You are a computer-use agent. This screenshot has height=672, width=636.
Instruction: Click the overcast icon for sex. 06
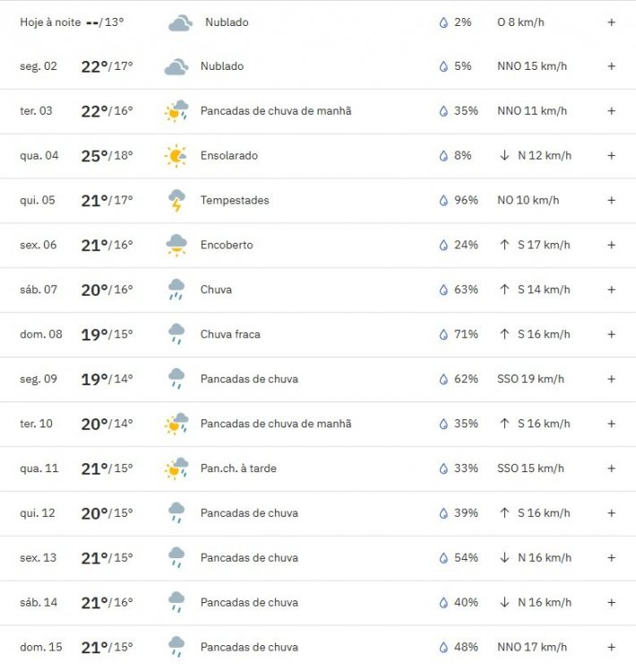(176, 246)
